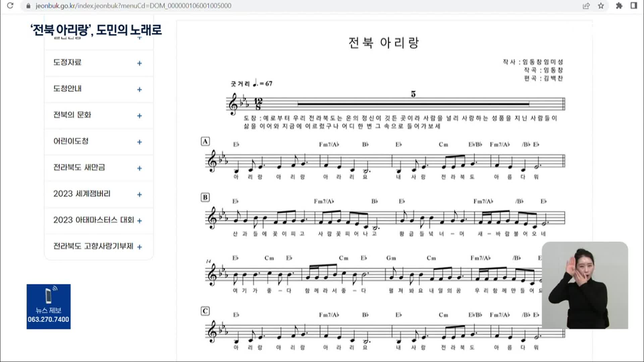The height and width of the screenshot is (362, 644).
Task: Click the share icon in the address bar
Action: point(586,6)
